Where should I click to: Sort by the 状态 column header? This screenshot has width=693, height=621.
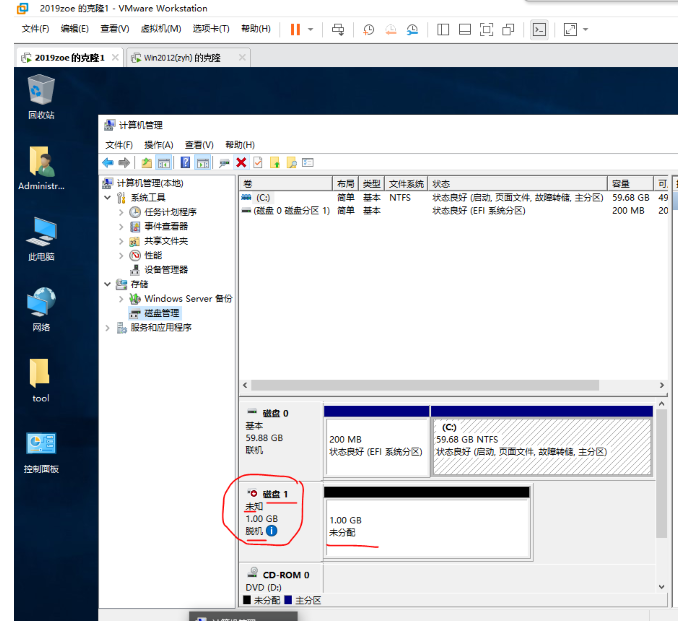[518, 184]
